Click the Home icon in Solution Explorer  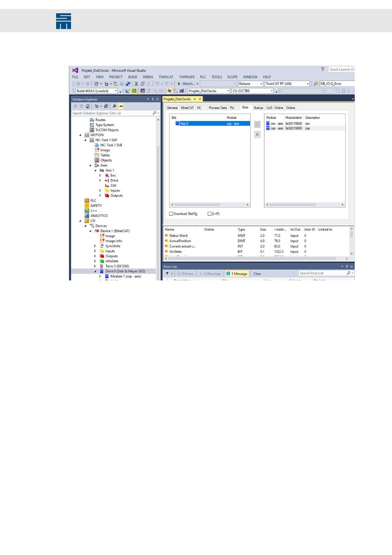click(87, 106)
